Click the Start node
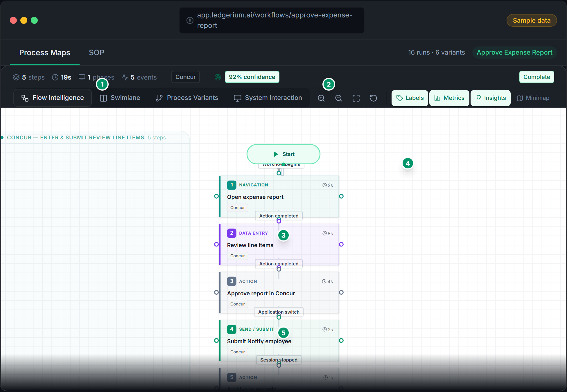The image size is (567, 392). point(283,154)
